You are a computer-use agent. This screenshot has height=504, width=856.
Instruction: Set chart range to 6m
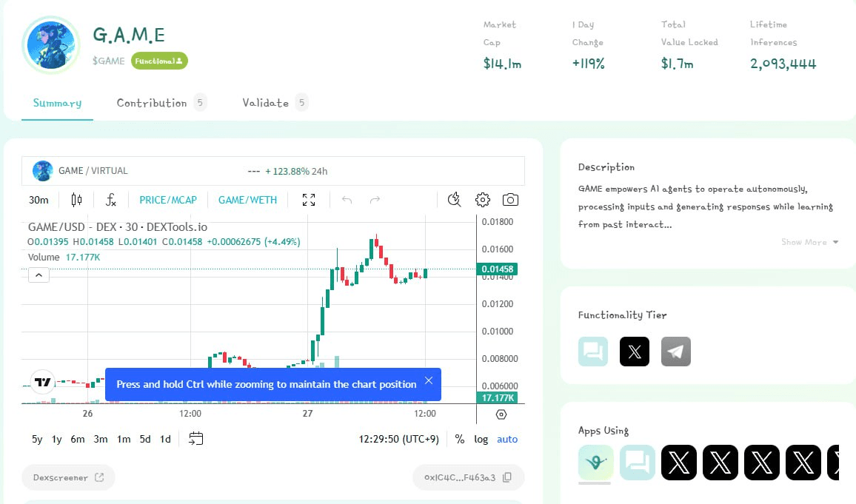[78, 439]
